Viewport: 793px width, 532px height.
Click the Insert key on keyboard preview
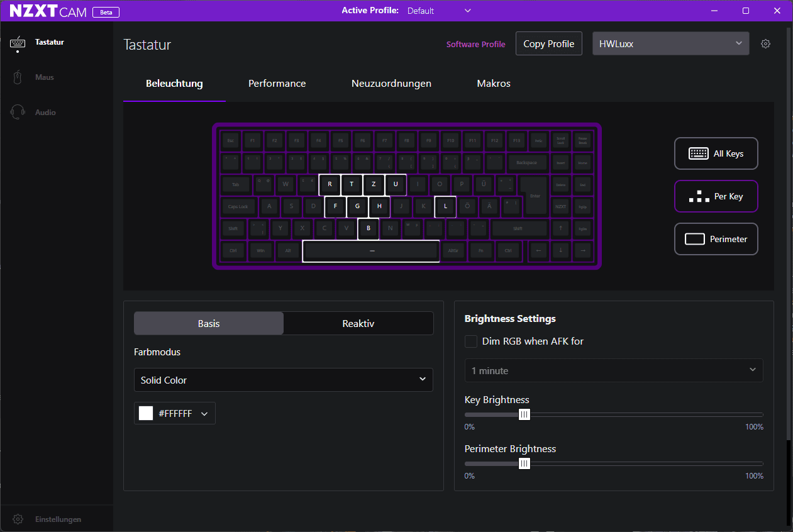pyautogui.click(x=560, y=162)
